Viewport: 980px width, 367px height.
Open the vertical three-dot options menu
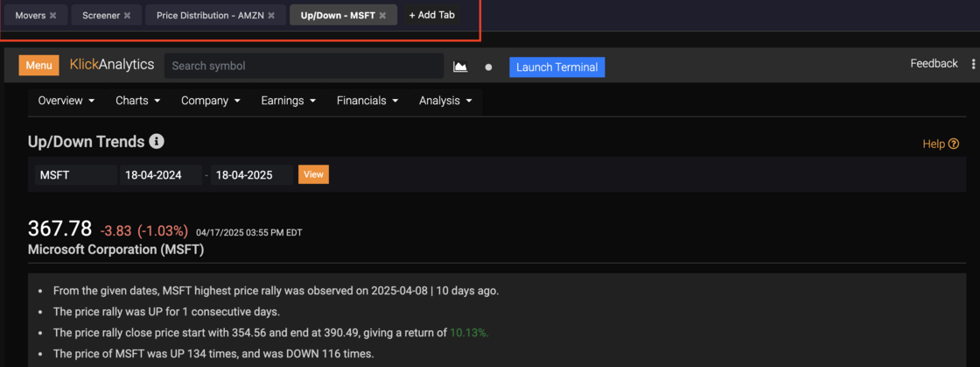tap(972, 65)
